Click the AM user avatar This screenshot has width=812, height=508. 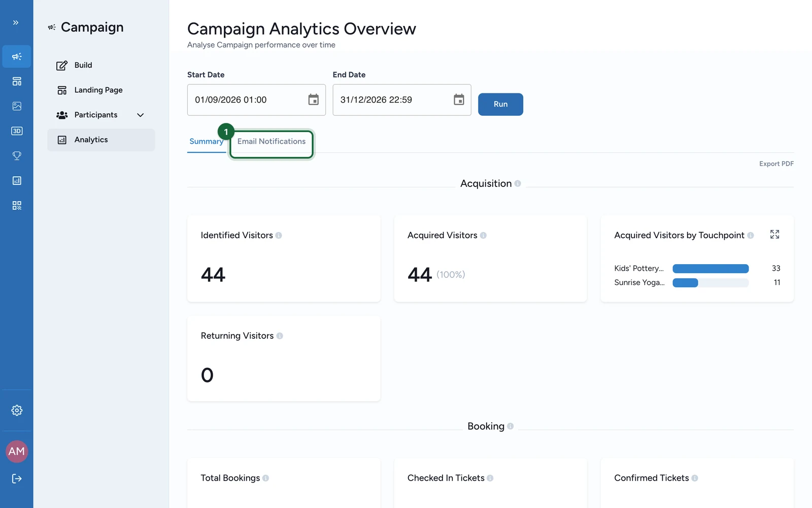click(x=17, y=452)
